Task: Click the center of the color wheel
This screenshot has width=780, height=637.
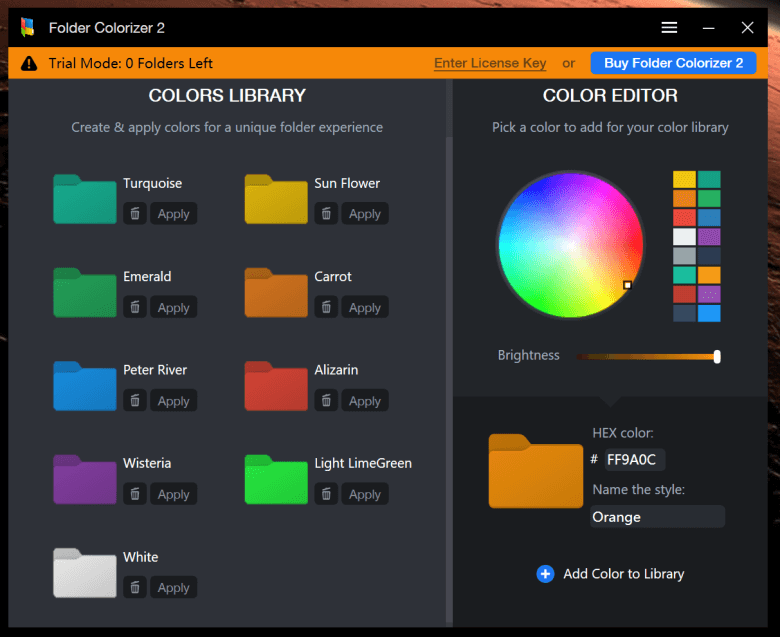Action: tap(571, 245)
